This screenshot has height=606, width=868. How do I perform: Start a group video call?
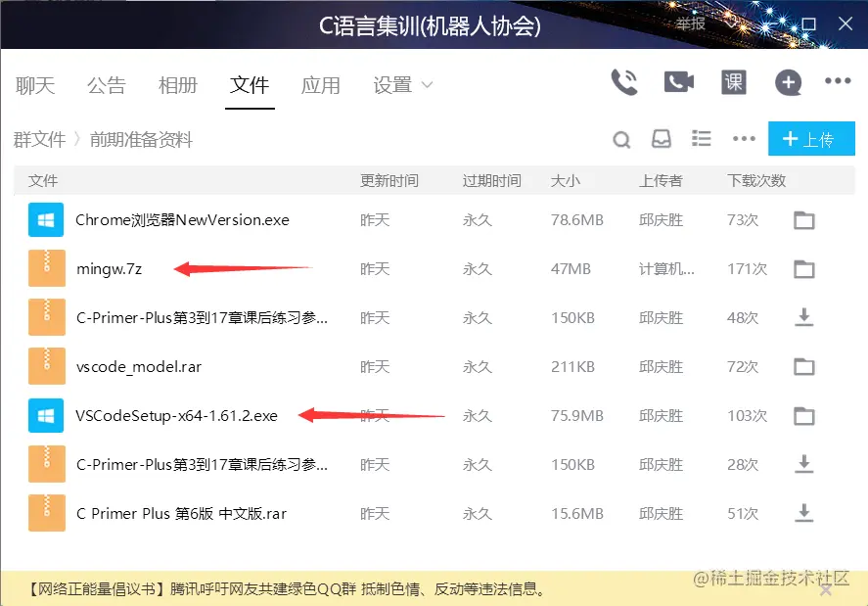679,82
